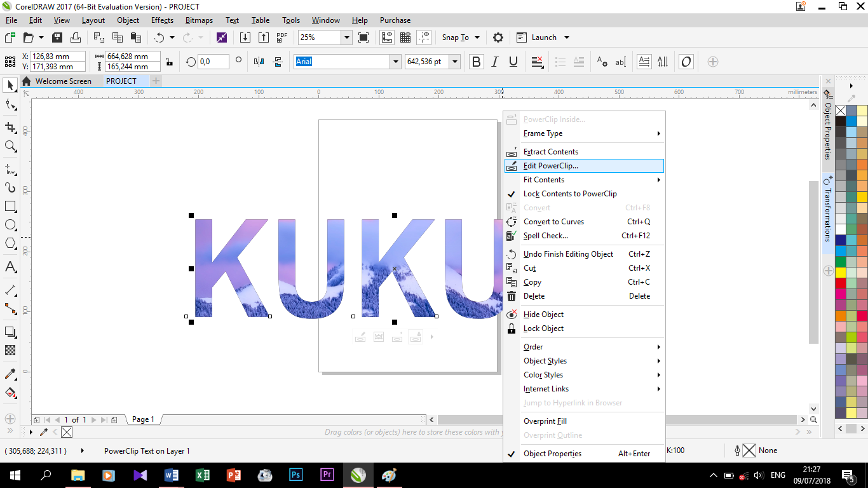Uncheck Lock Contents to PowerClip

[570, 194]
